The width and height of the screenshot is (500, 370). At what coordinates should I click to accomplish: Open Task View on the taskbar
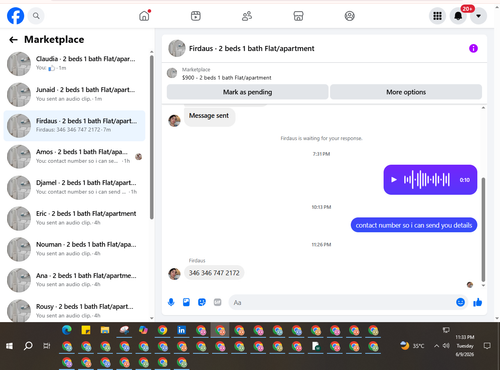pyautogui.click(x=47, y=346)
